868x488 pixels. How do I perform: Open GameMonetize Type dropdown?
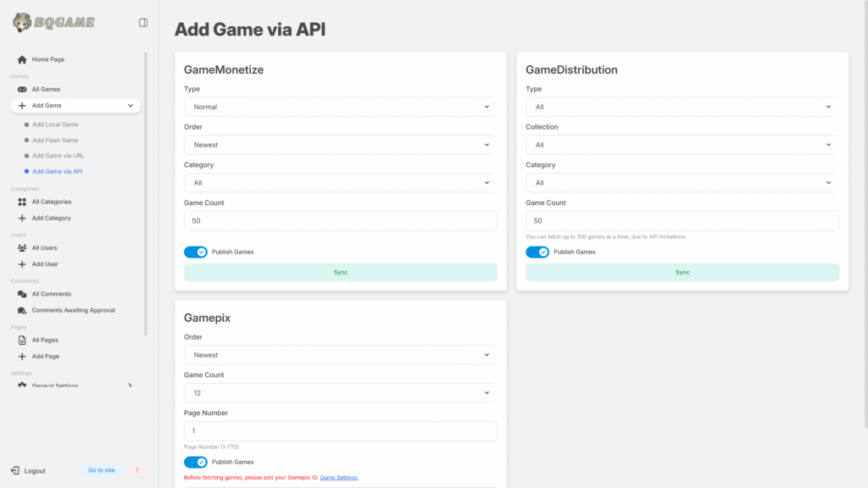341,107
